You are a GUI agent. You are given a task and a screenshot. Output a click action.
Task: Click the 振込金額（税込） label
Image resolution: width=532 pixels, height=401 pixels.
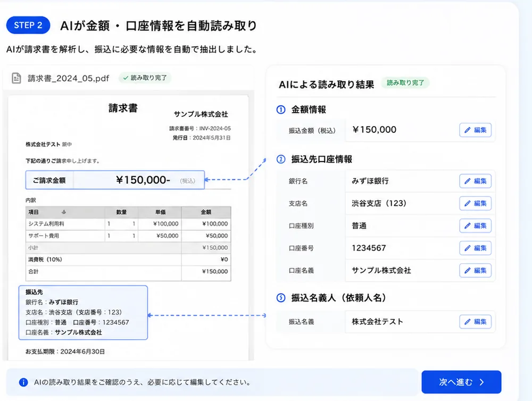(x=312, y=131)
